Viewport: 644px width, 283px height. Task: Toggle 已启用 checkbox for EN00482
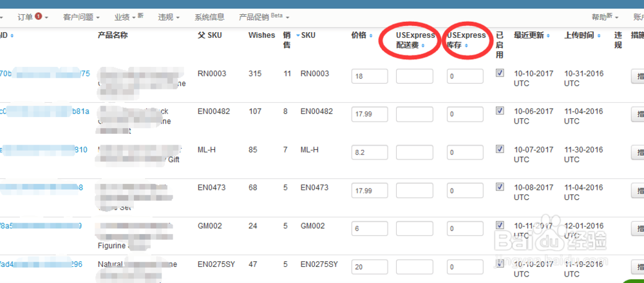click(500, 111)
